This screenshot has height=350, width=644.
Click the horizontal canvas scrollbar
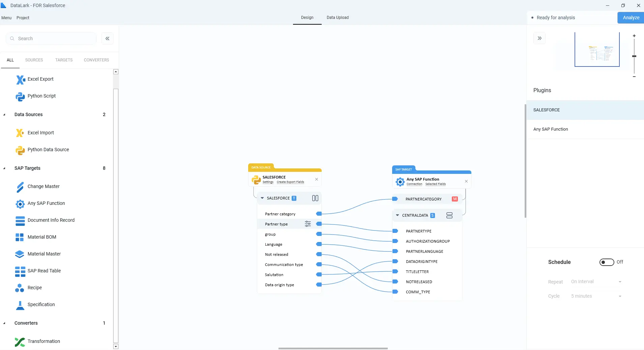pyautogui.click(x=333, y=348)
